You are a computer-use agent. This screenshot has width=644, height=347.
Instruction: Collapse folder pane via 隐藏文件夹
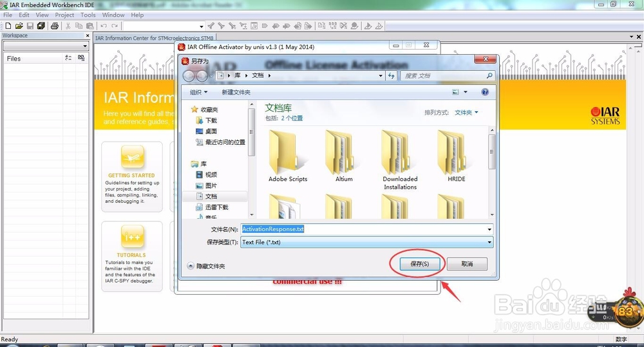(206, 266)
